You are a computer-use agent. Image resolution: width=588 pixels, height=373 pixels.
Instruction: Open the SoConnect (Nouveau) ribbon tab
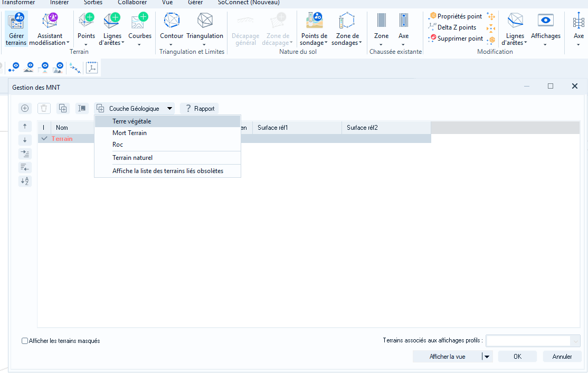(249, 3)
